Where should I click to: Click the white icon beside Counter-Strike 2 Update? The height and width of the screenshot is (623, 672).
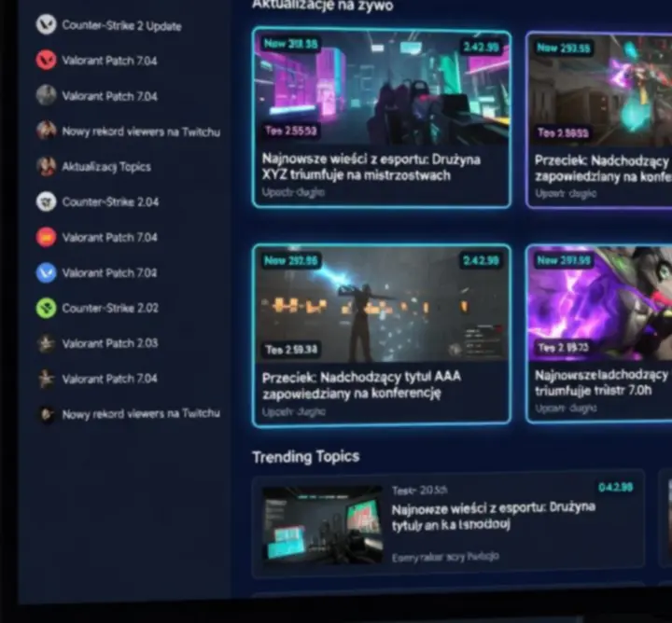[x=46, y=24]
